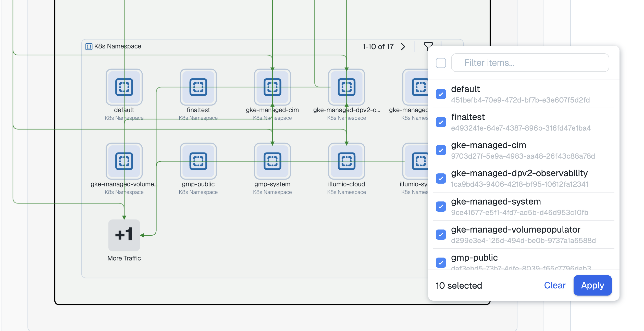Uncheck the gke-managed-system filter checkbox

(x=441, y=207)
